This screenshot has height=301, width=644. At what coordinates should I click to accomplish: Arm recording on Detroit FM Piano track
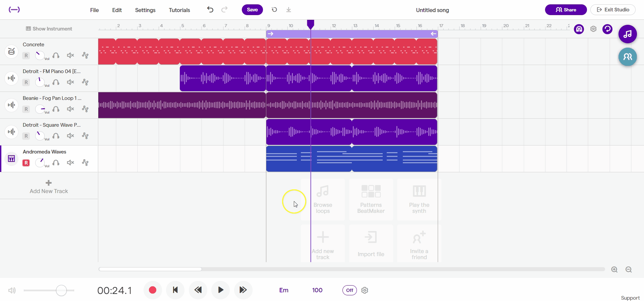(x=26, y=82)
